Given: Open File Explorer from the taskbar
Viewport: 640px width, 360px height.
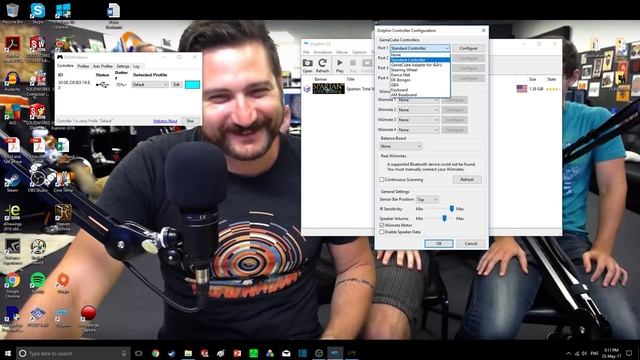Looking at the screenshot, I should coord(188,353).
